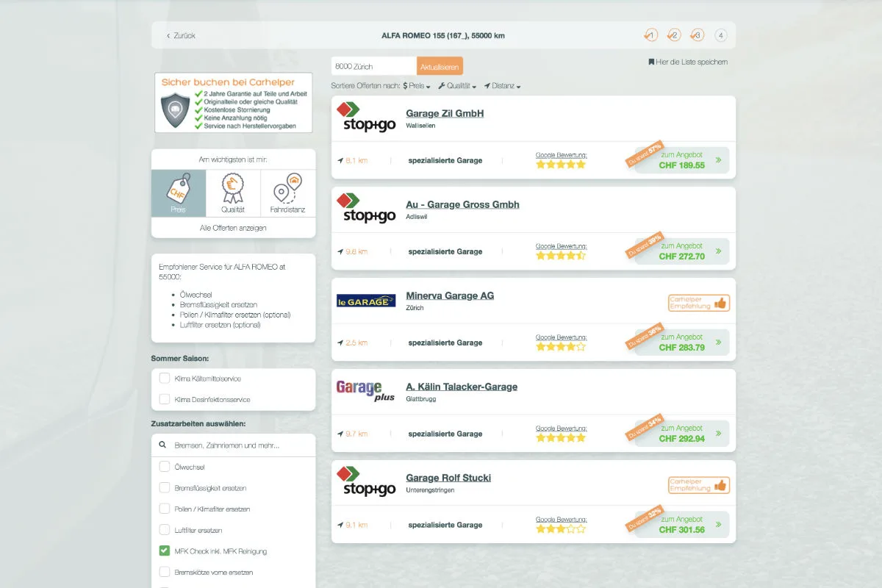Click the Aktualisieren button
The width and height of the screenshot is (882, 588).
click(440, 66)
